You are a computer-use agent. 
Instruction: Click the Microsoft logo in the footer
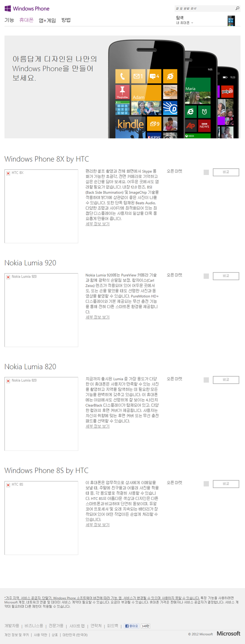228,633
